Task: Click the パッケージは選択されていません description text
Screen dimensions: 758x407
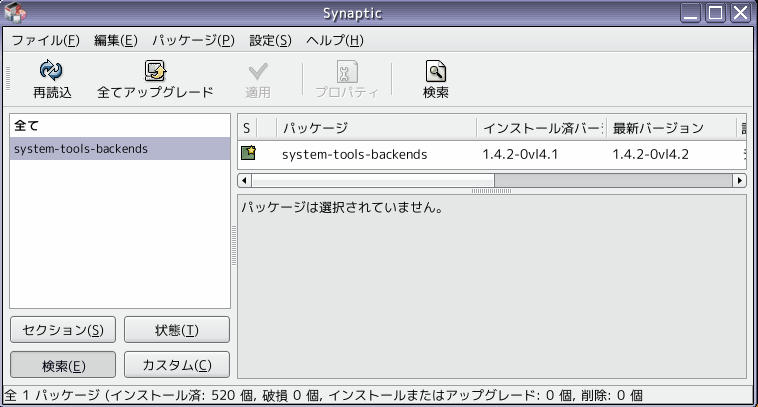Action: click(x=342, y=207)
